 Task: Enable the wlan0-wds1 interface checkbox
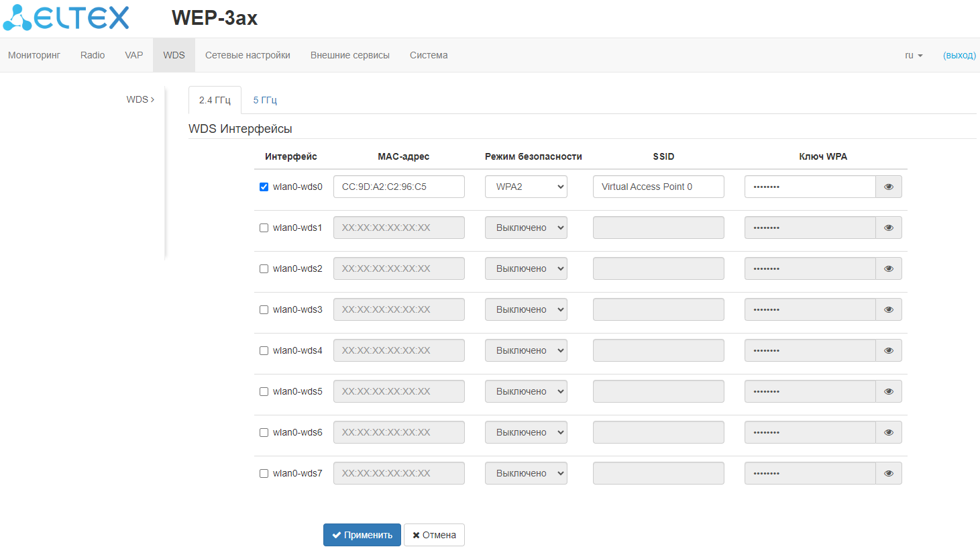(264, 228)
